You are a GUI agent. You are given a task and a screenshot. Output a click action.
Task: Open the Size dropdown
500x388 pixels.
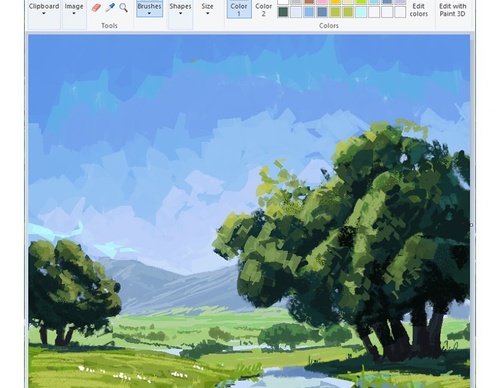click(x=207, y=9)
